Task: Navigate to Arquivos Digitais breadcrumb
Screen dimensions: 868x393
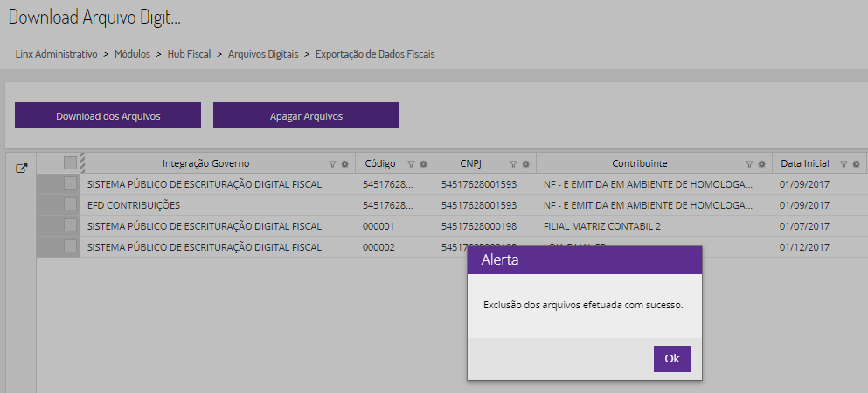Action: [x=263, y=54]
